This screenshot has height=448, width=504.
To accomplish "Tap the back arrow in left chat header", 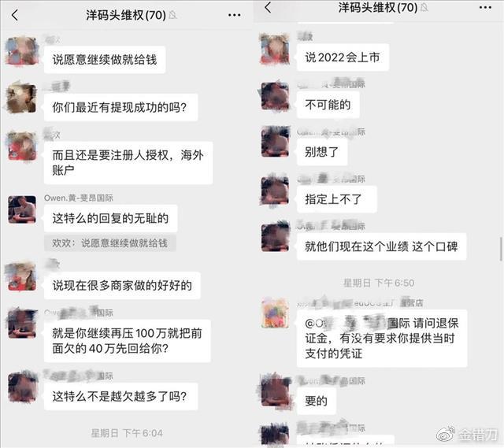I will click(15, 15).
